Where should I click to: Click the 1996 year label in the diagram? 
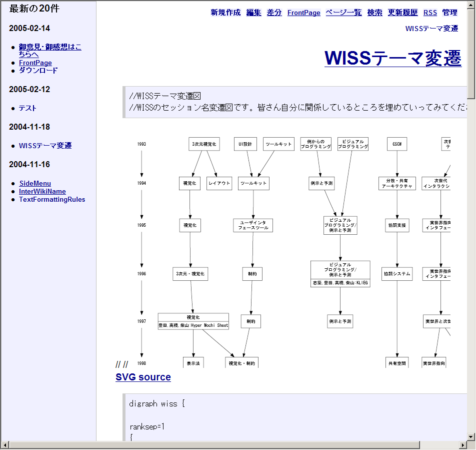tap(141, 274)
